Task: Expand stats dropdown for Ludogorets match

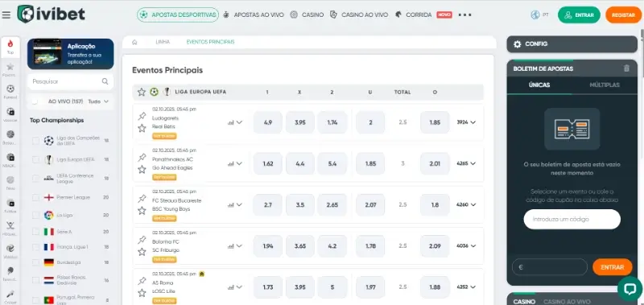Action: pyautogui.click(x=235, y=122)
